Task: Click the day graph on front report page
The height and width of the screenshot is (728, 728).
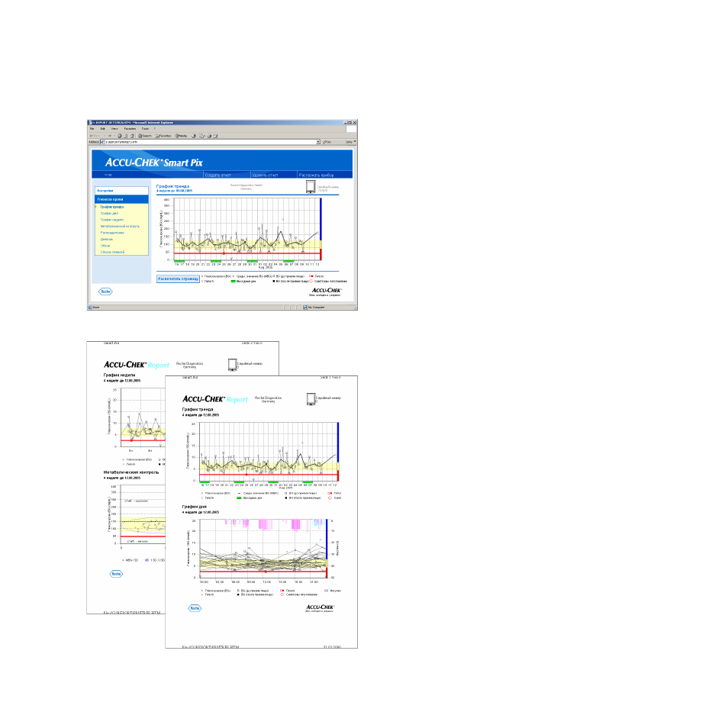Action: point(263,549)
